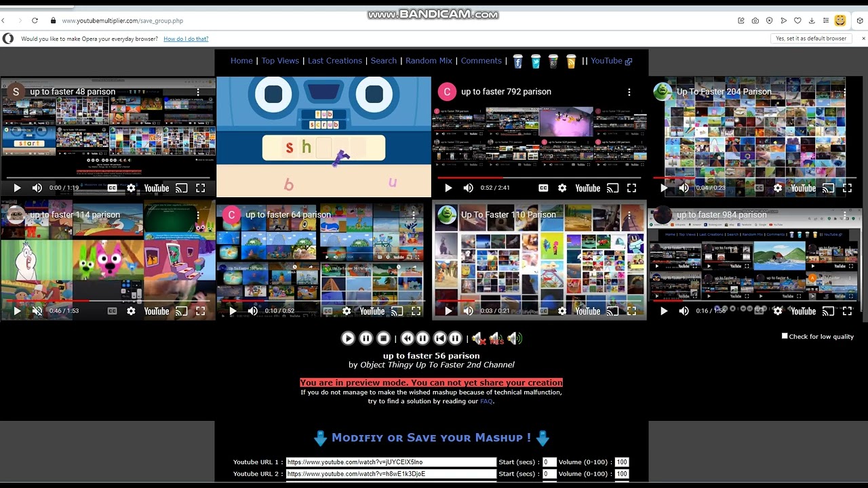The width and height of the screenshot is (868, 488).
Task: Open the Search page link
Action: tap(384, 61)
